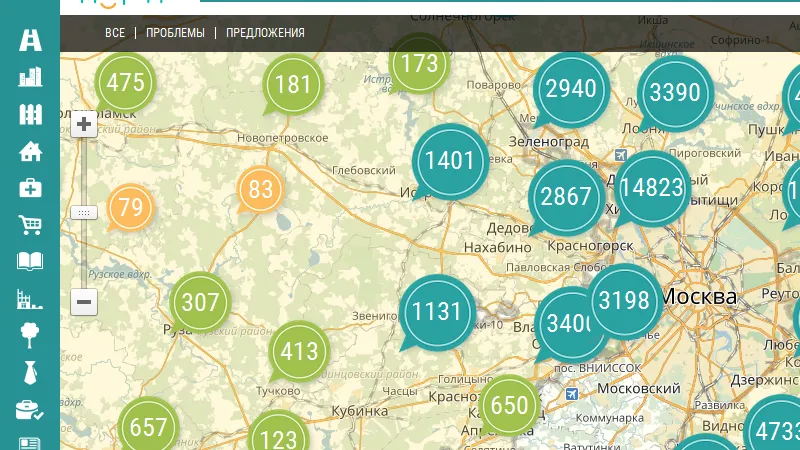Show all items with ВСЕ filter
Image resolution: width=800 pixels, height=450 pixels.
point(115,33)
